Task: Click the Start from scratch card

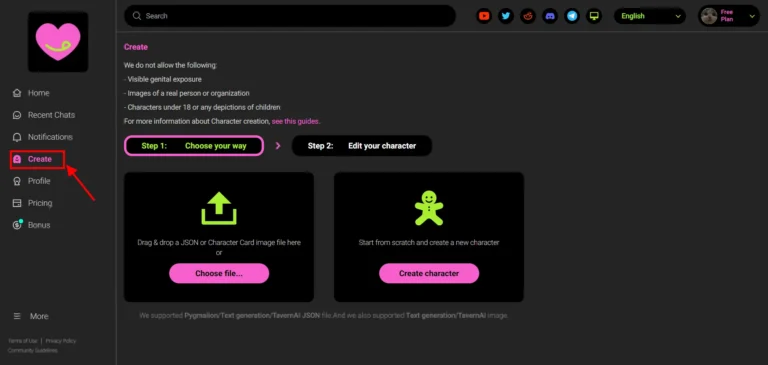Action: click(x=429, y=237)
